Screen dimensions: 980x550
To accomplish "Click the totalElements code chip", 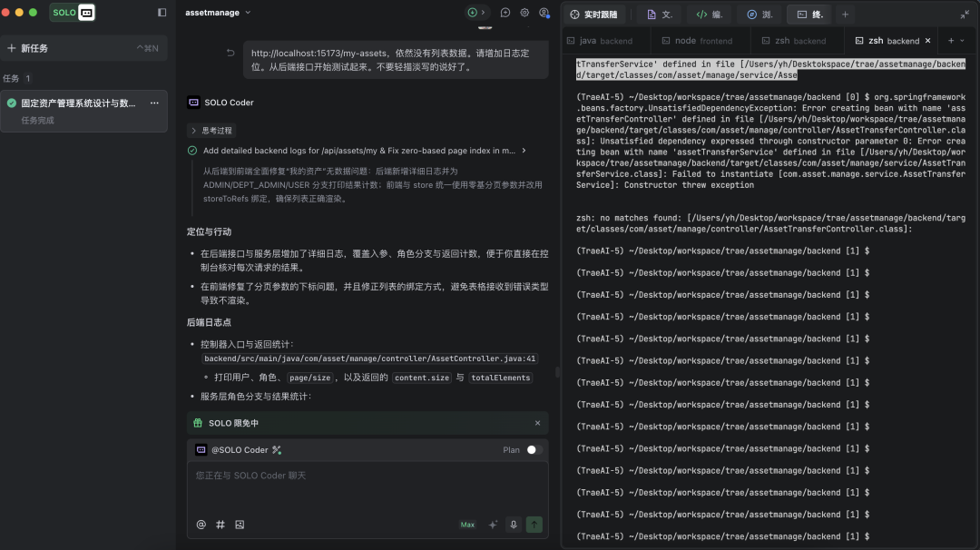I will tap(501, 378).
